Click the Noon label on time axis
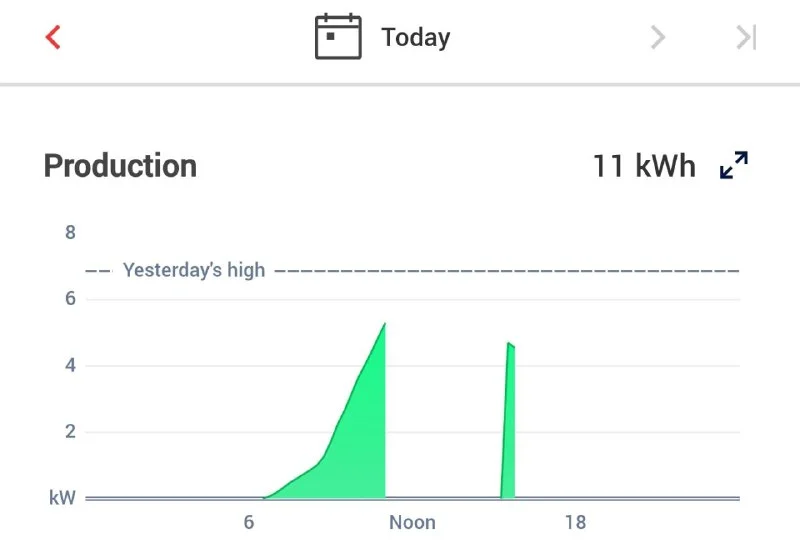Viewport: 800px width, 550px height. (x=412, y=523)
